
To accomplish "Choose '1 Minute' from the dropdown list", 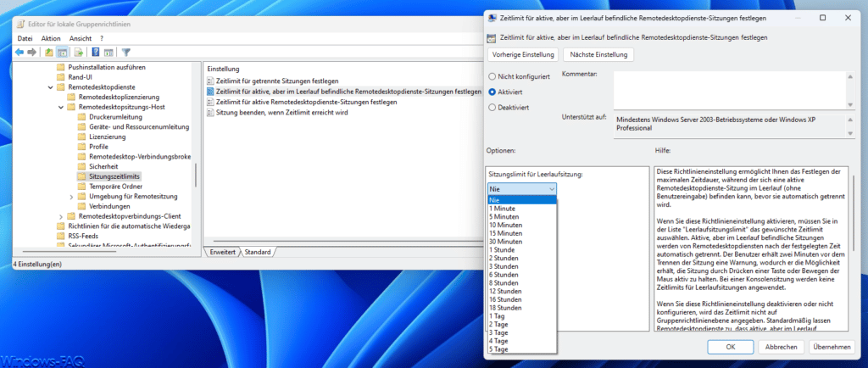I will pos(522,209).
